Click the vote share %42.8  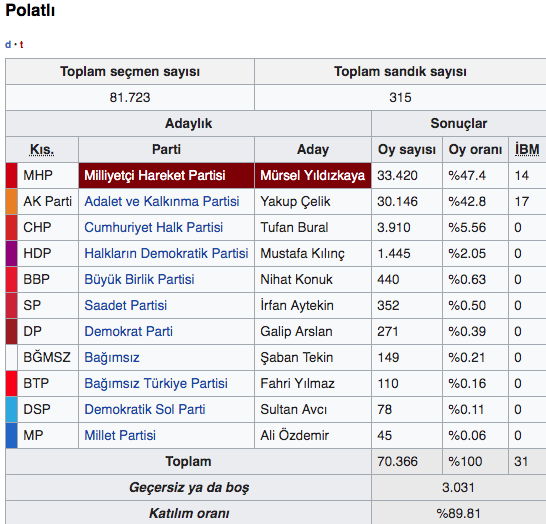[467, 202]
